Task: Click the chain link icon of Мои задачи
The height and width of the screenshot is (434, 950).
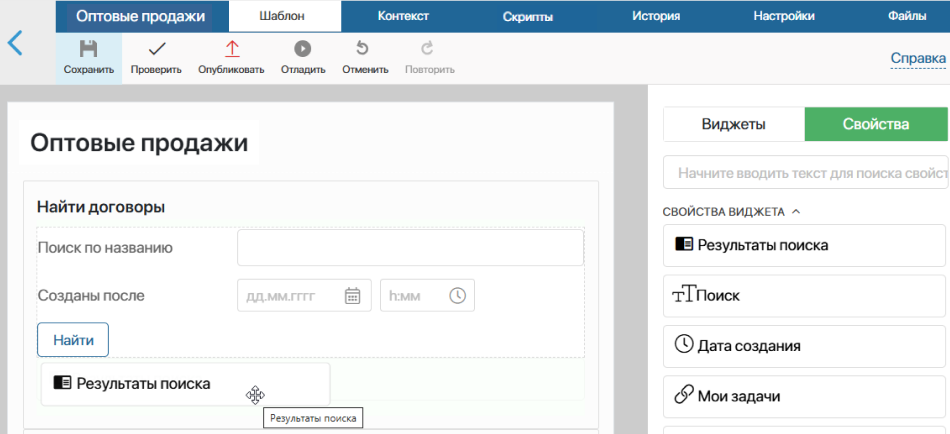Action: (683, 396)
